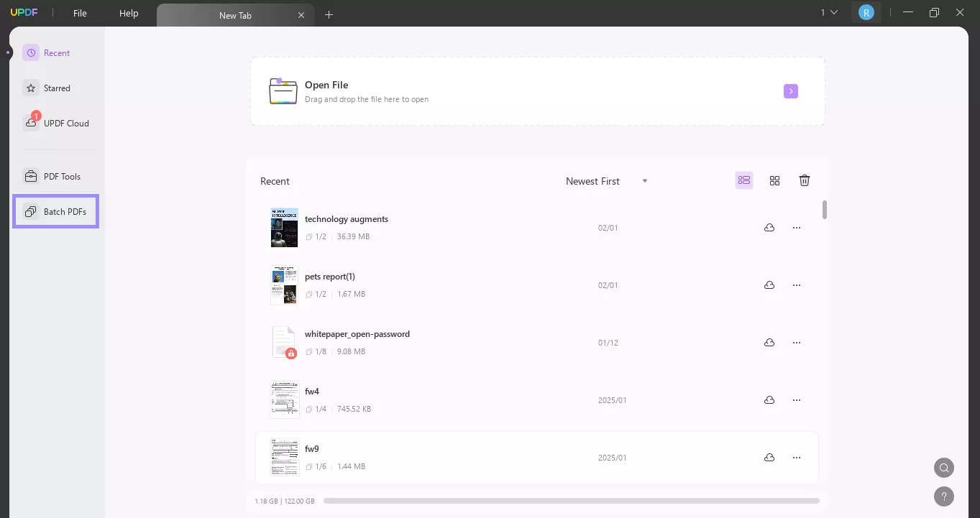
Task: Click the drag and drop hint text
Action: pos(367,99)
